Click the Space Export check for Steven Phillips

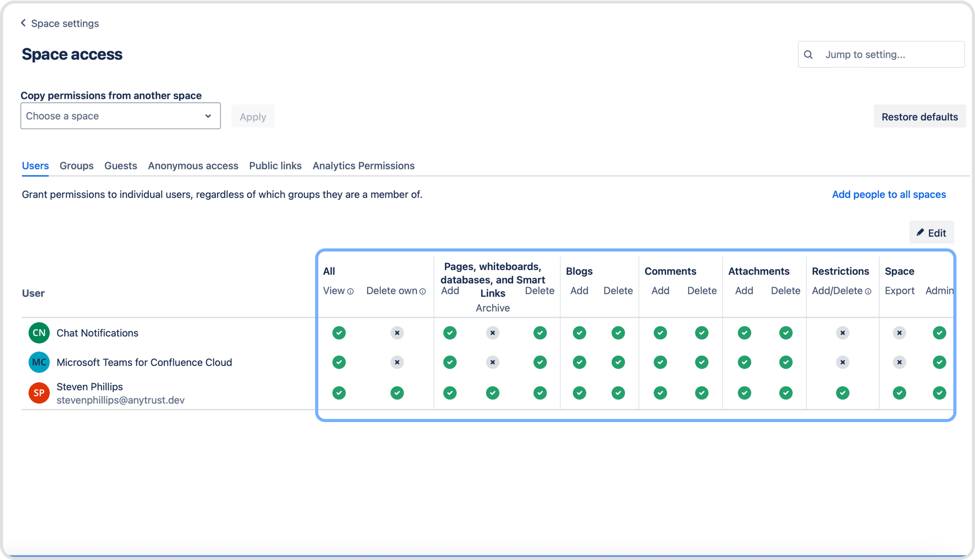[x=899, y=393]
